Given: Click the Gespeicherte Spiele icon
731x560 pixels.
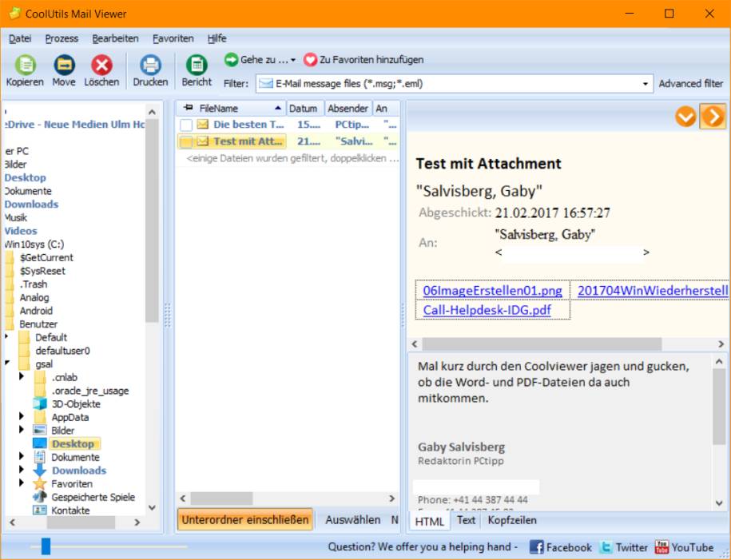Looking at the screenshot, I should point(40,497).
